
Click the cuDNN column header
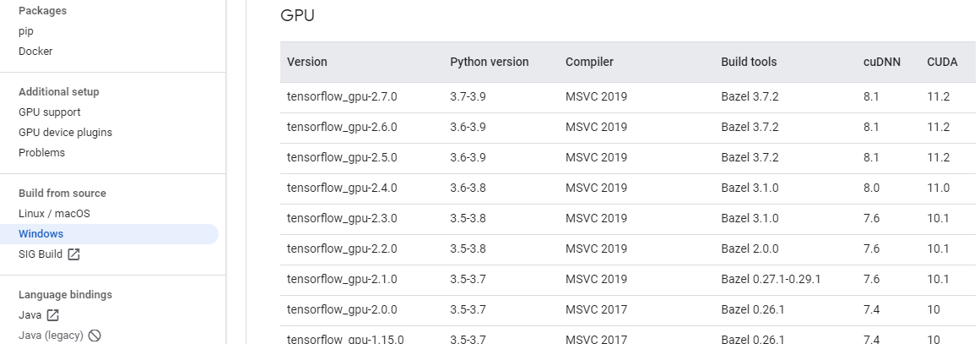(881, 62)
